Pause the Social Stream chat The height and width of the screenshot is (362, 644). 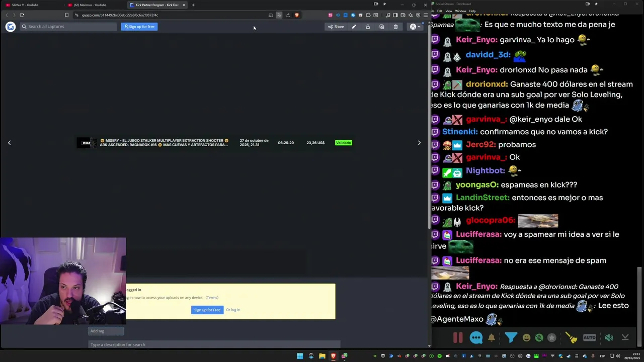(458, 338)
